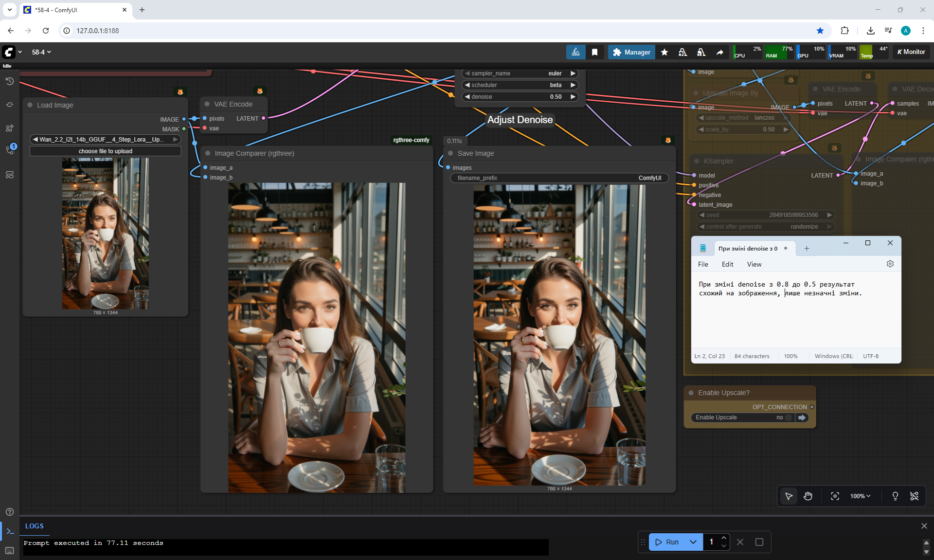Image resolution: width=934 pixels, height=560 pixels.
Task: Click the lightbulb focus mode icon
Action: tap(895, 496)
